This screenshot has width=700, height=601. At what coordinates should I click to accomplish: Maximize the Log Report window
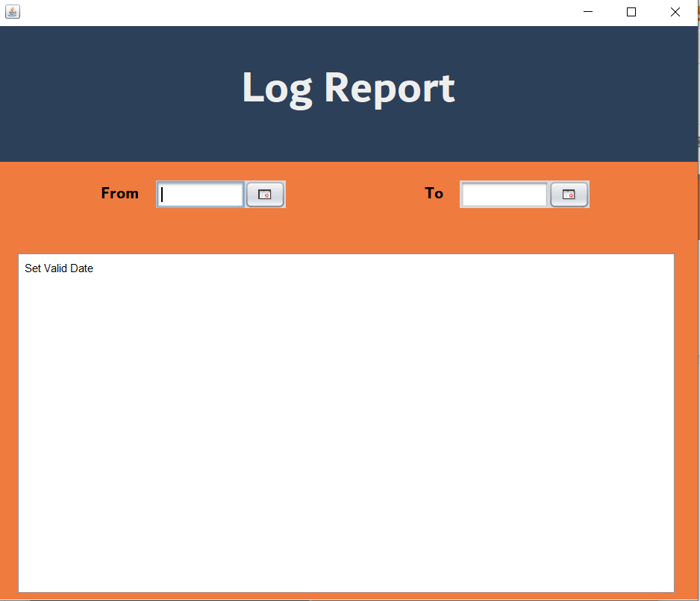click(x=631, y=12)
